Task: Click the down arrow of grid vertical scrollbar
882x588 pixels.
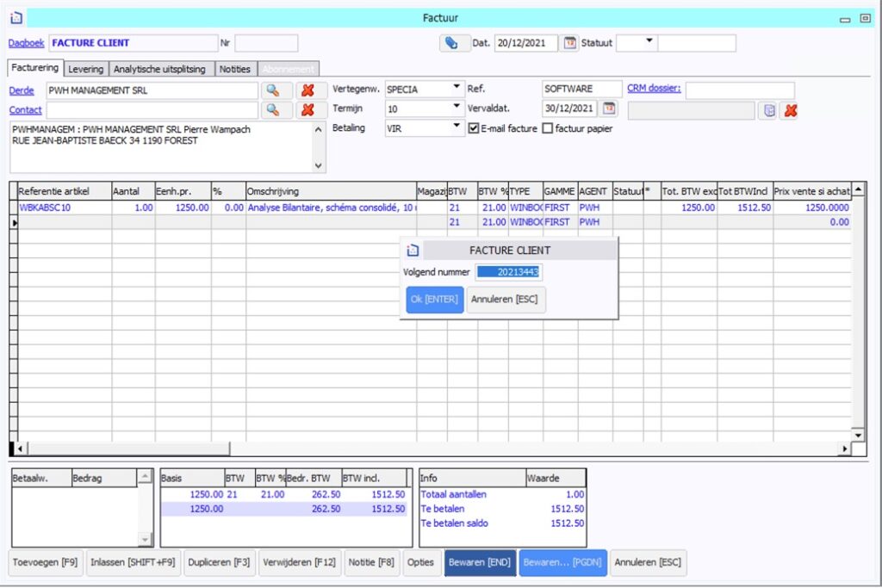Action: pyautogui.click(x=859, y=435)
